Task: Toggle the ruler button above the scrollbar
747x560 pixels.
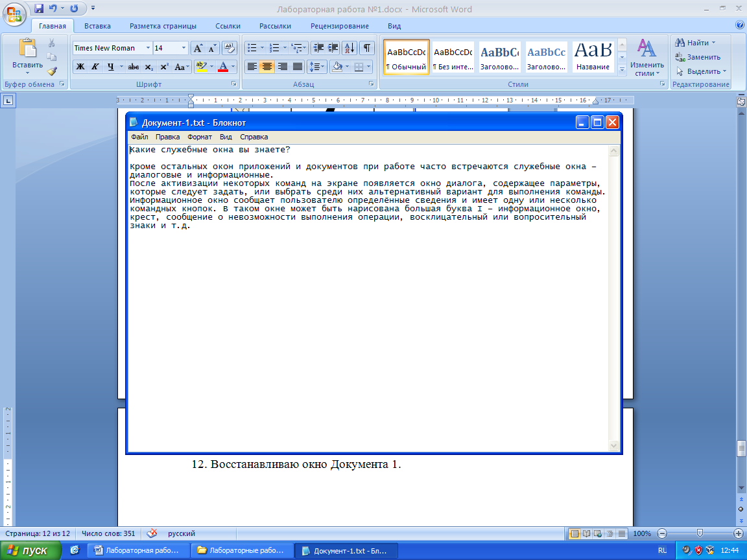Action: click(x=741, y=101)
